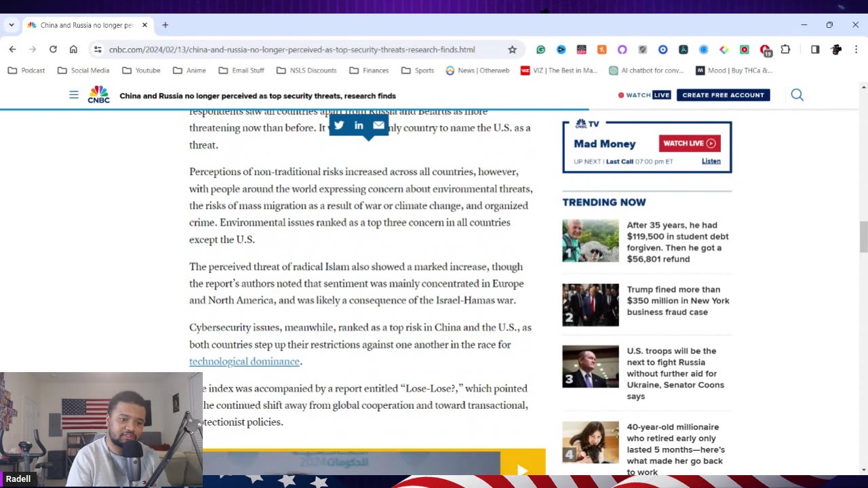Image resolution: width=868 pixels, height=488 pixels.
Task: Open the Chrome profile avatar
Action: click(x=836, y=49)
